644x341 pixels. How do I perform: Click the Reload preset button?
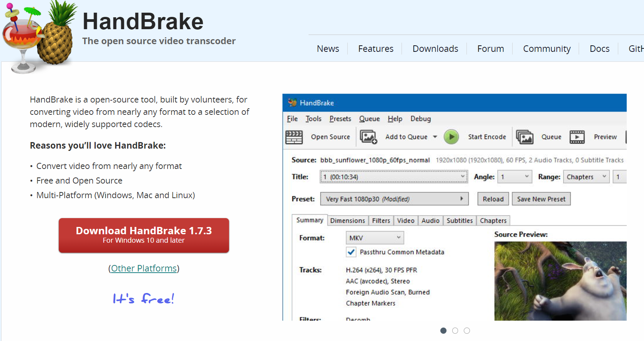coord(493,199)
